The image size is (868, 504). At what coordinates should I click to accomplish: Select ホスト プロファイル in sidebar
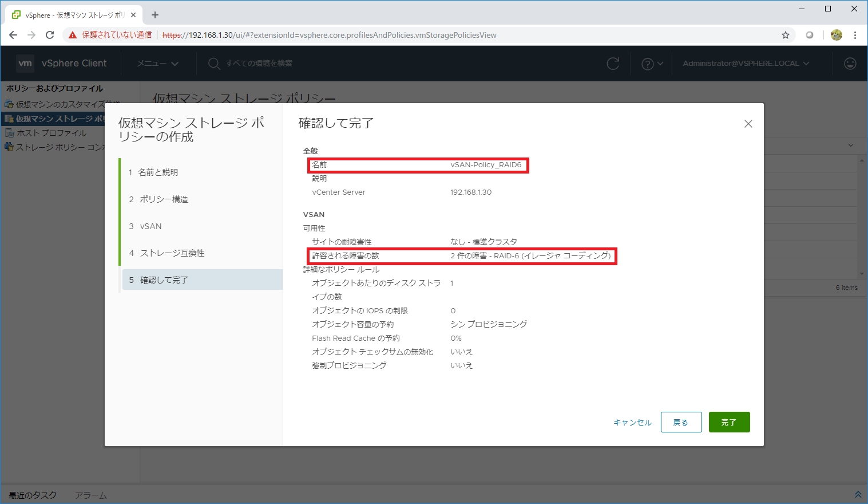(46, 133)
